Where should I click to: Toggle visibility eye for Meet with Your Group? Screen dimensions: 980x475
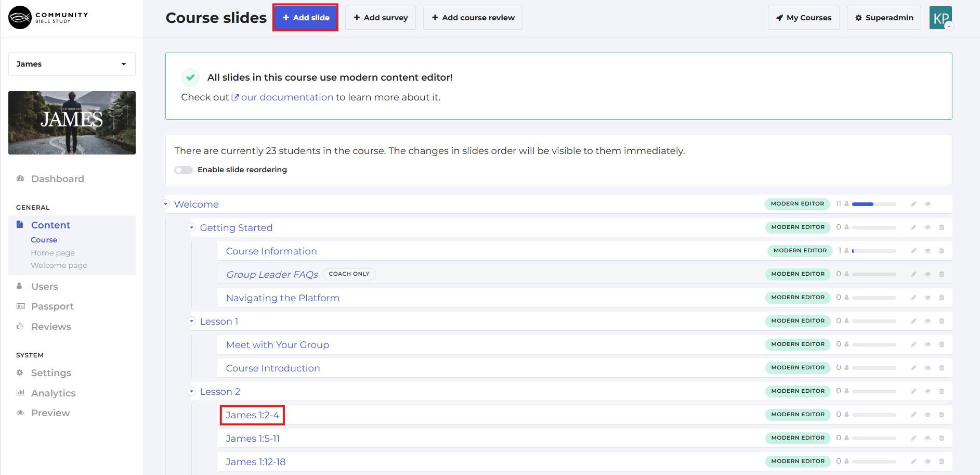pyautogui.click(x=927, y=344)
